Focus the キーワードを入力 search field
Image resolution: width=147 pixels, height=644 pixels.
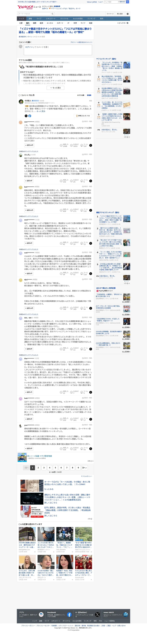click(x=34, y=14)
